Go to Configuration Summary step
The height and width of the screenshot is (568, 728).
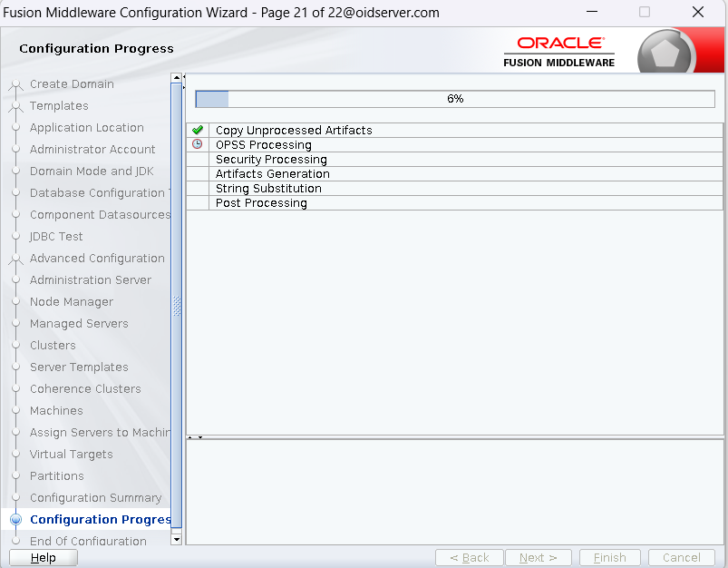pos(95,498)
